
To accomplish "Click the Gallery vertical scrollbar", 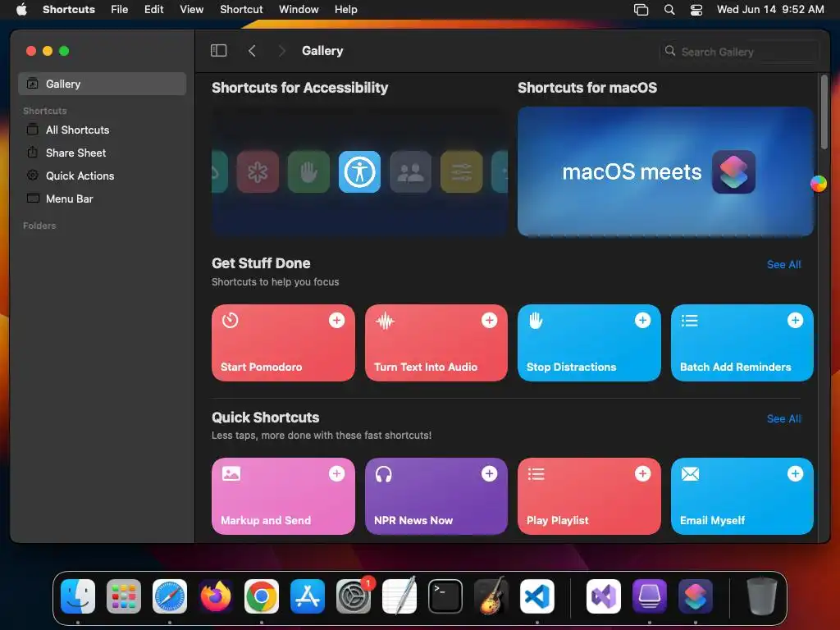I will tap(824, 112).
